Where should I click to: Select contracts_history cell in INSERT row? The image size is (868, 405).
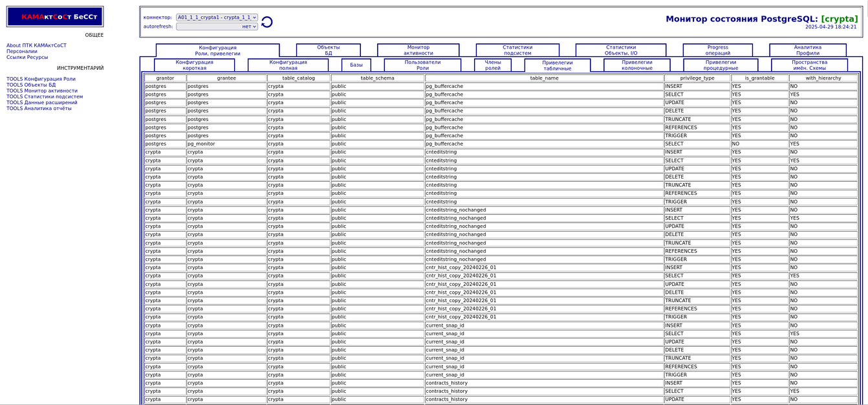[544, 383]
